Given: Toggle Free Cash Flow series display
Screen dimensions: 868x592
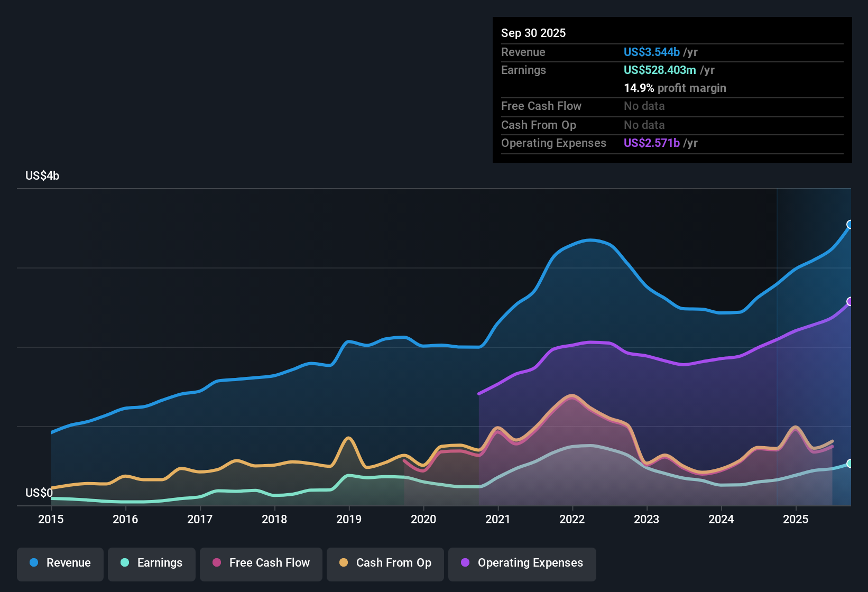Looking at the screenshot, I should [x=261, y=563].
